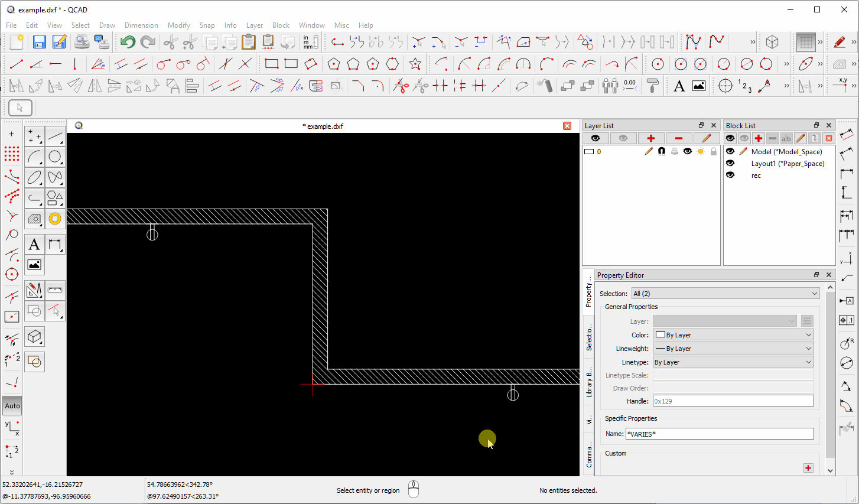Screen dimensions: 859x504
Task: Expand more tools at left sidebar bottom
Action: point(12,472)
